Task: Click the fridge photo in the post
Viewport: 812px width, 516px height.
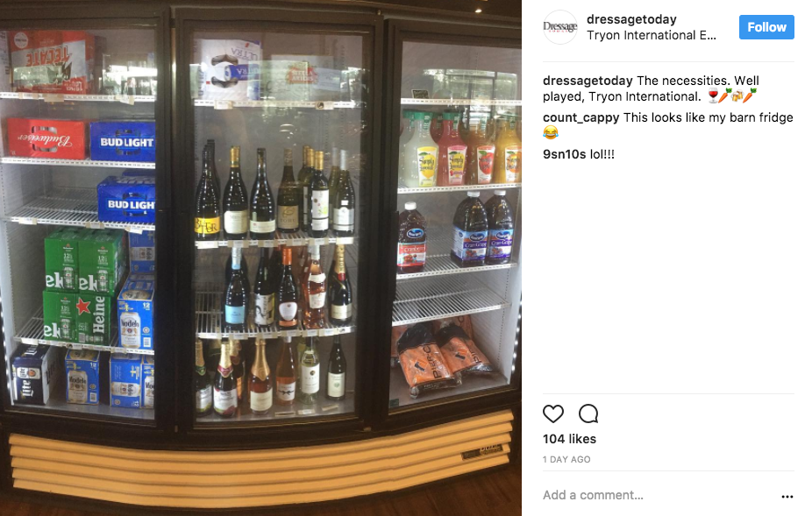Action: pos(260,258)
